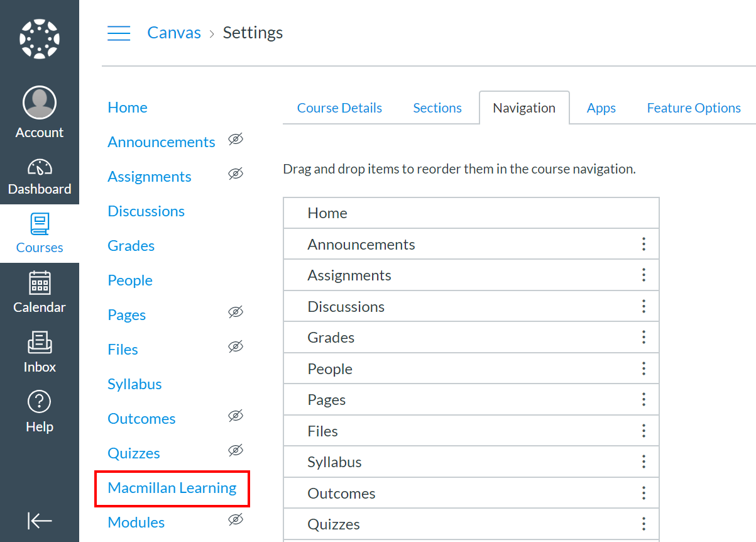Screen dimensions: 756x542
Task: Click the Macmillan Learning link
Action: pyautogui.click(x=172, y=487)
